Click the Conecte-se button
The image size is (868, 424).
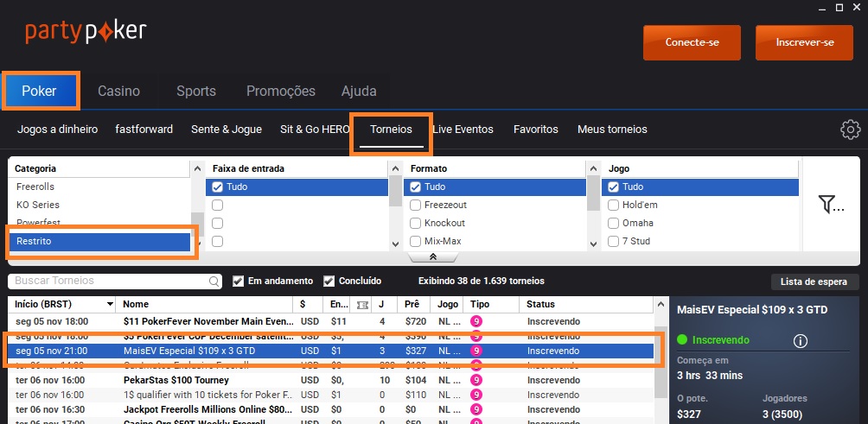(692, 42)
